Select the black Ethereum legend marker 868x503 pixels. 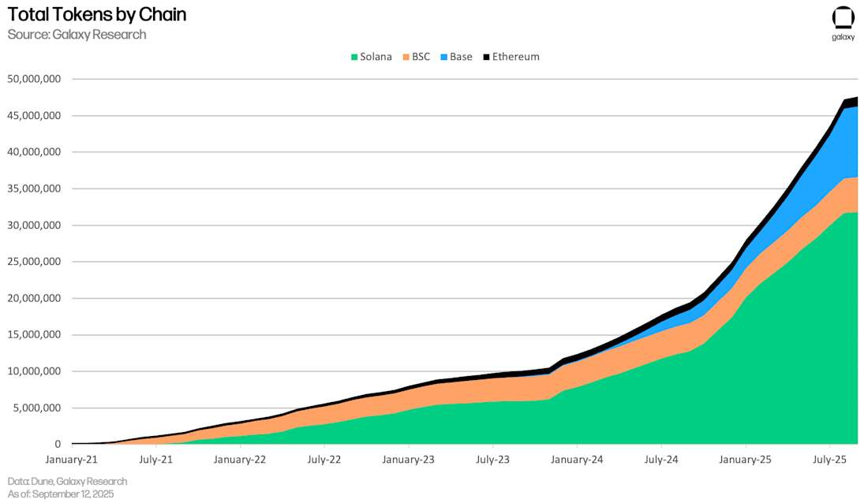coord(488,56)
